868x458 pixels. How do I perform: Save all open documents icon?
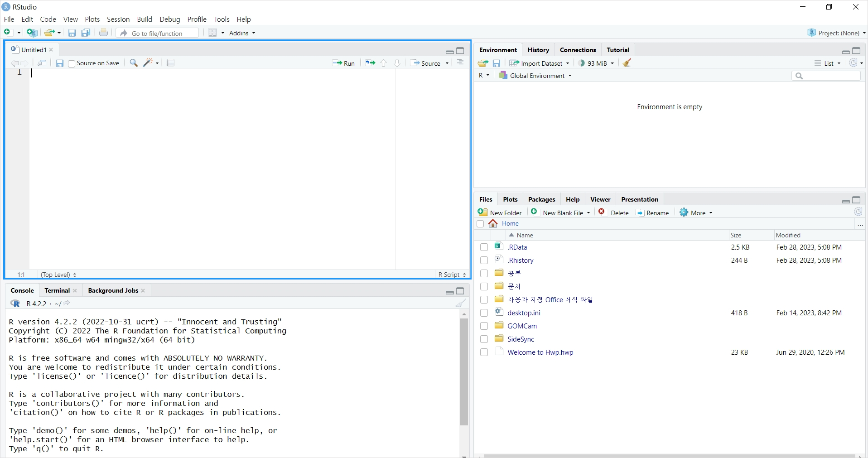[x=86, y=33]
